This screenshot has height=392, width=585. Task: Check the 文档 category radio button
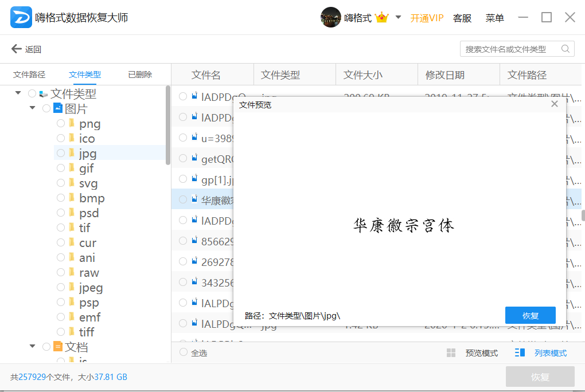click(x=46, y=347)
